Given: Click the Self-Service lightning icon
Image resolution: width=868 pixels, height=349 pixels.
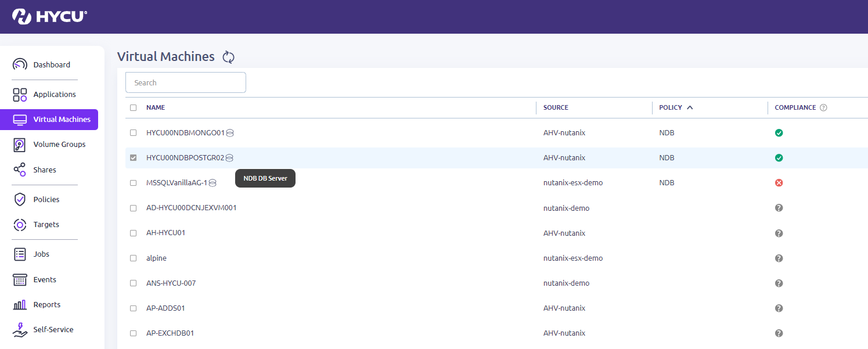Looking at the screenshot, I should pyautogui.click(x=19, y=329).
